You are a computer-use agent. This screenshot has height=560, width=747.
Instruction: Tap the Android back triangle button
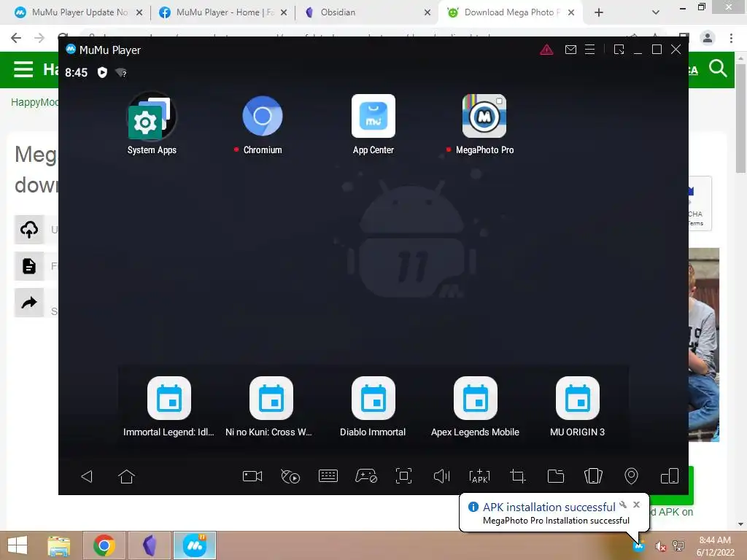click(x=87, y=476)
